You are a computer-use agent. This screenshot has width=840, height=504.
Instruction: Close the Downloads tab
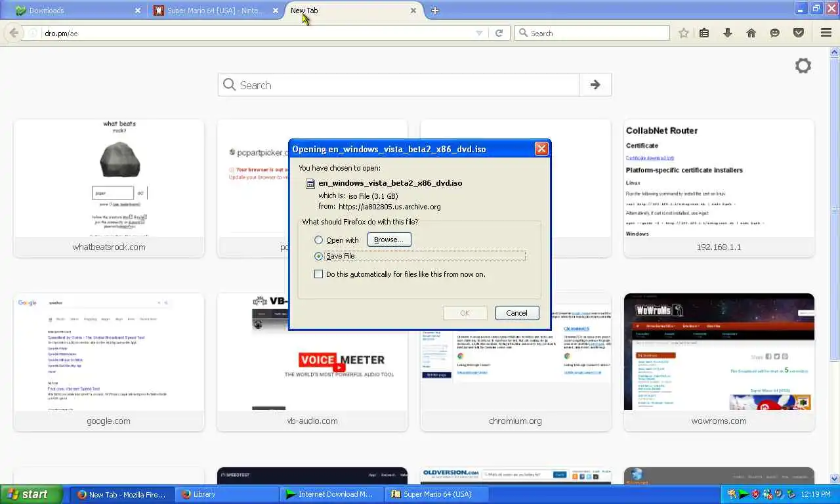coord(138,10)
